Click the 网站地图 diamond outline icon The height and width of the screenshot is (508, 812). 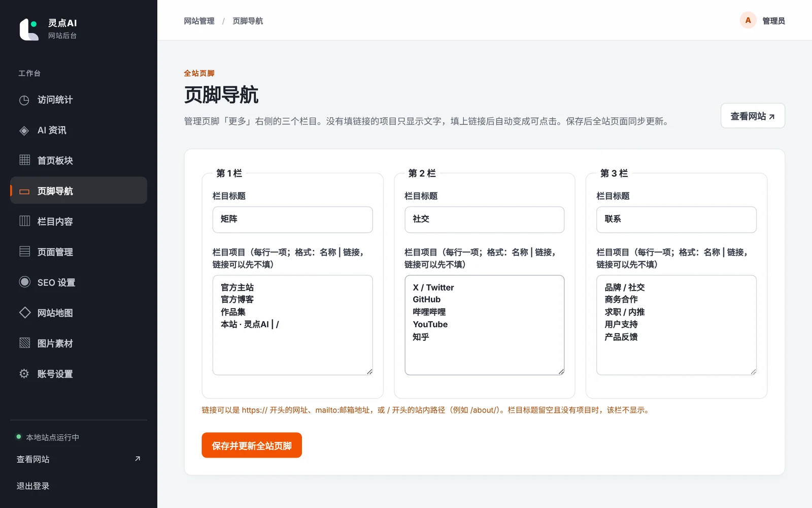24,312
